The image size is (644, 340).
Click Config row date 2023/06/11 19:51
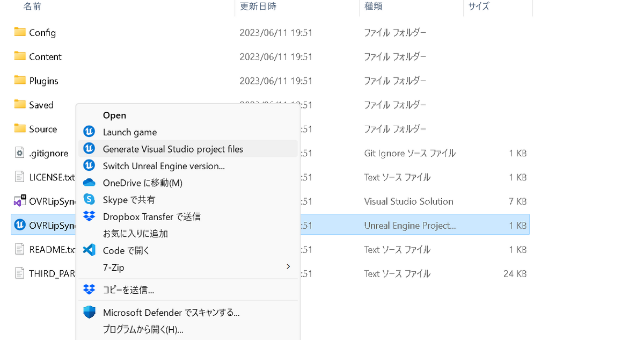pyautogui.click(x=276, y=32)
